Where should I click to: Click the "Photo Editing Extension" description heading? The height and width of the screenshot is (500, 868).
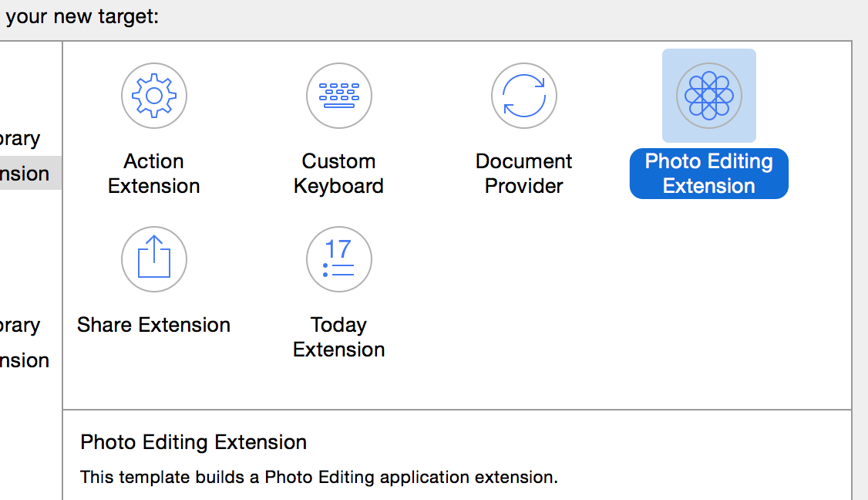[193, 442]
